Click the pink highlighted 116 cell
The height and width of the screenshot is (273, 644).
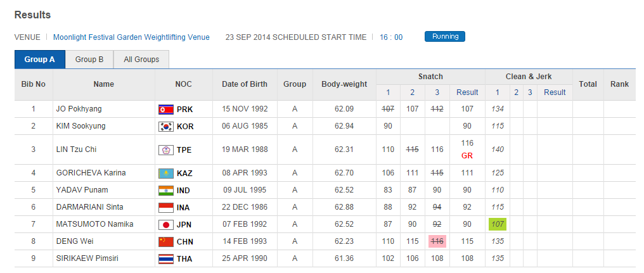437,241
